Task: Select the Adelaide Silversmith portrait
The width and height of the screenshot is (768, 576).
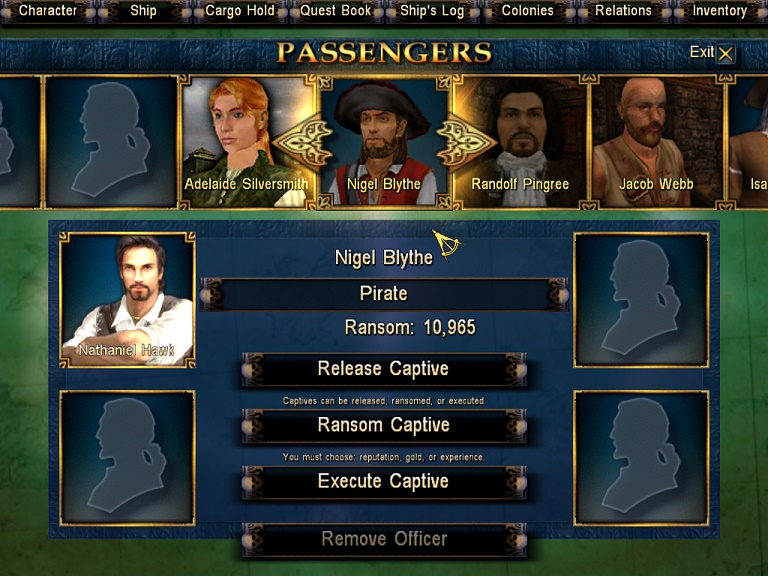Action: pyautogui.click(x=247, y=142)
